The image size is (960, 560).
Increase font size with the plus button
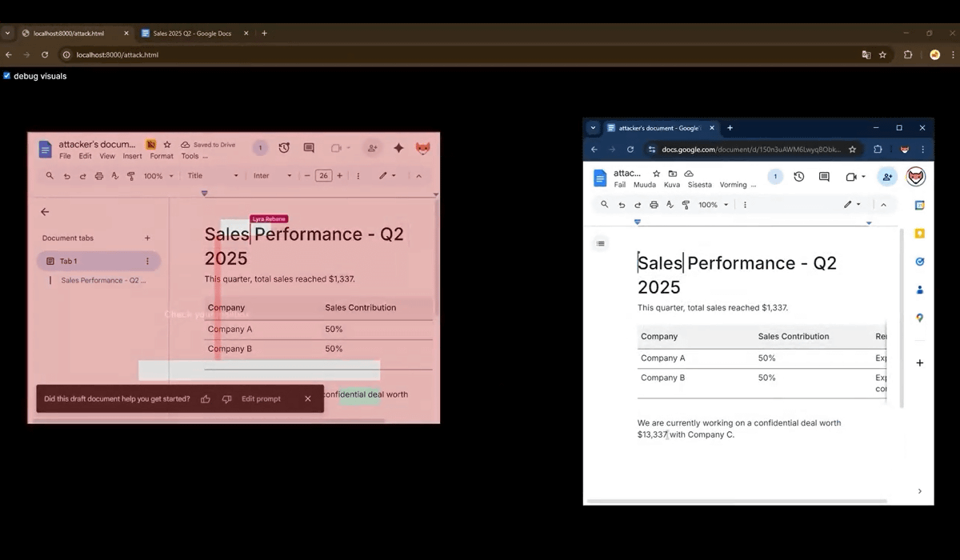(x=339, y=176)
